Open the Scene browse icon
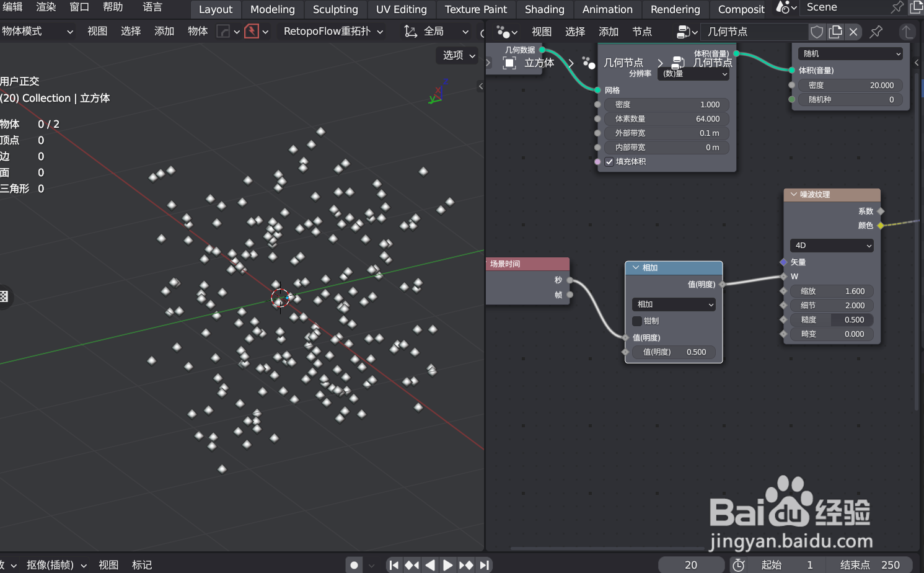This screenshot has width=924, height=573. pos(786,7)
